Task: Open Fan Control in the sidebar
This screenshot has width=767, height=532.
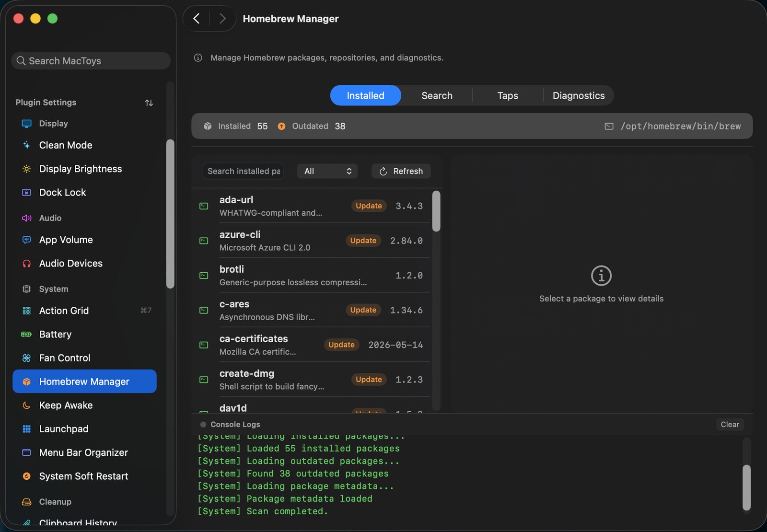Action: (84, 358)
